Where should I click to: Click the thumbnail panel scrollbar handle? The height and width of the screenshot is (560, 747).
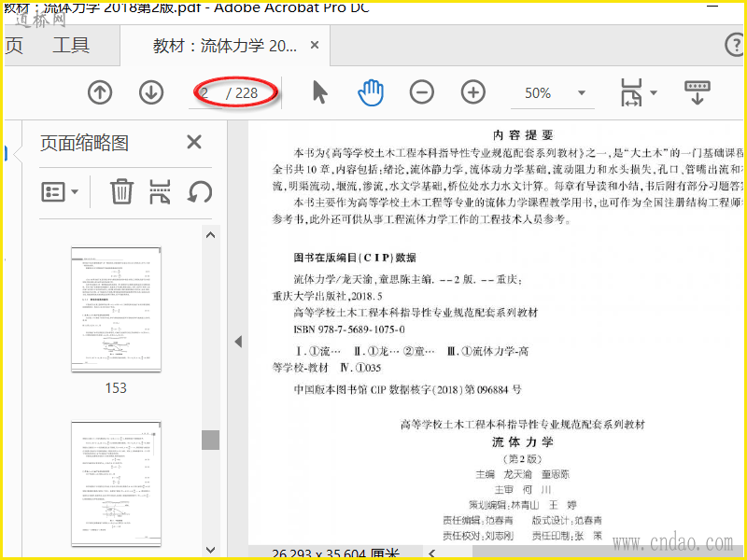tap(210, 440)
